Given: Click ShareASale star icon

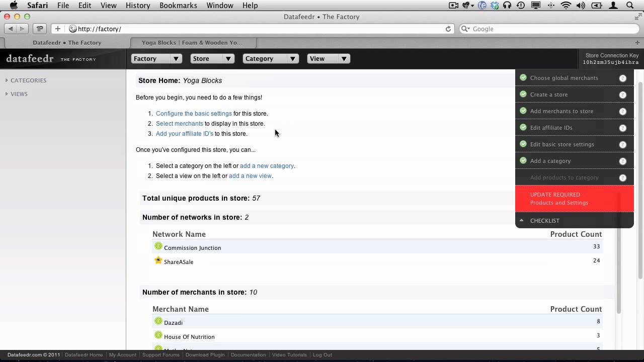Looking at the screenshot, I should [158, 260].
